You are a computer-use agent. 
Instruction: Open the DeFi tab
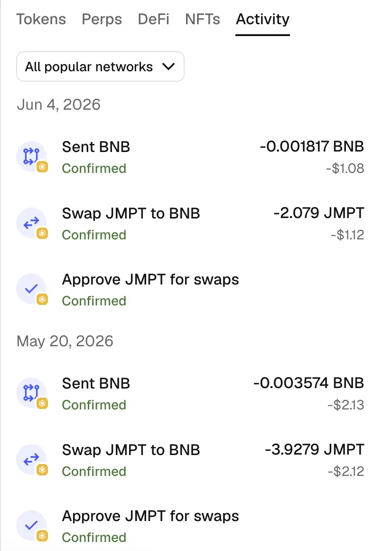pos(153,19)
